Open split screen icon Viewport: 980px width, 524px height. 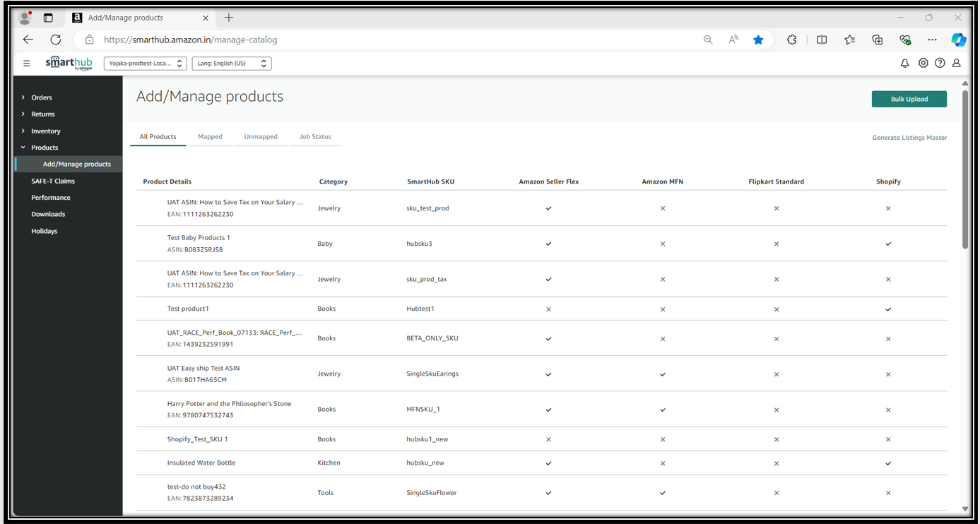pos(822,40)
